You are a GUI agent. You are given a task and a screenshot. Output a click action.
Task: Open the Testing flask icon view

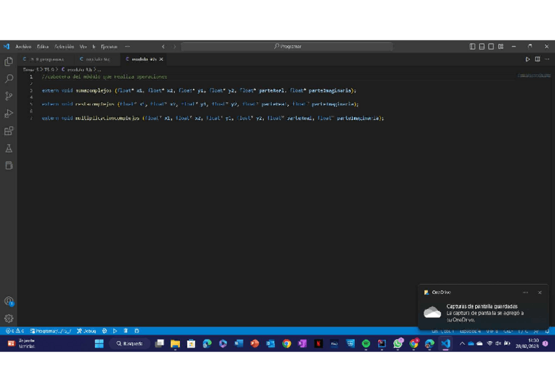tap(9, 149)
